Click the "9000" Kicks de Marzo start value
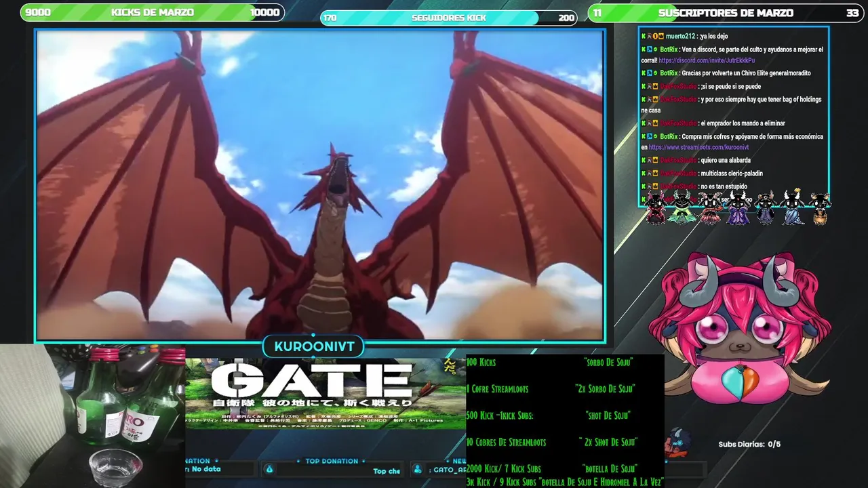The width and height of the screenshot is (868, 488). (x=38, y=12)
